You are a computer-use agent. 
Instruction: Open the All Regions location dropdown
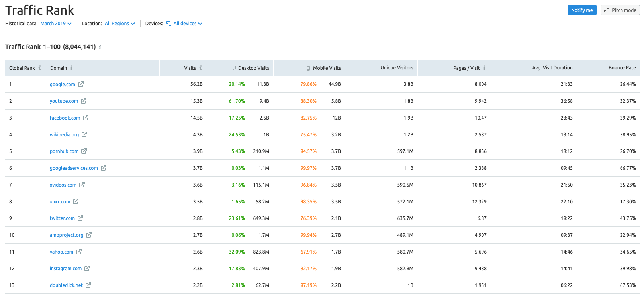[120, 24]
